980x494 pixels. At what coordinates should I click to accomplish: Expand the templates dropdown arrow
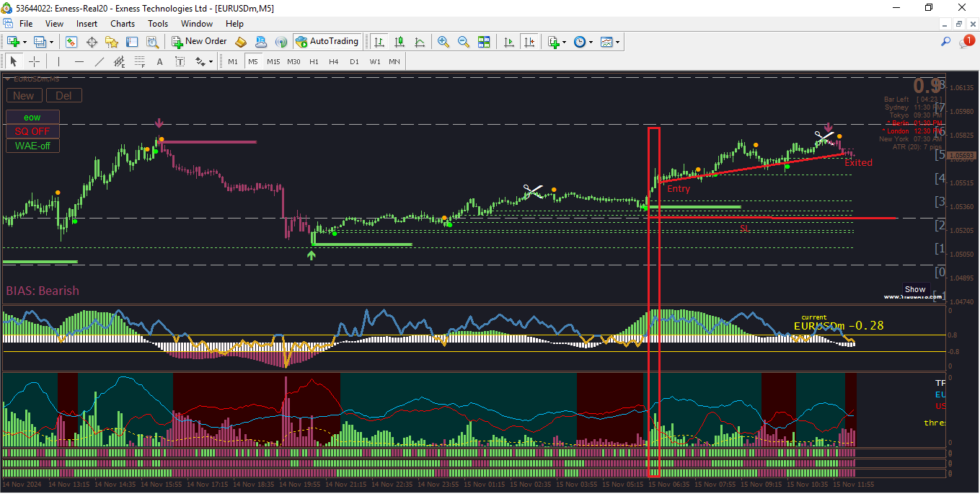coord(618,42)
